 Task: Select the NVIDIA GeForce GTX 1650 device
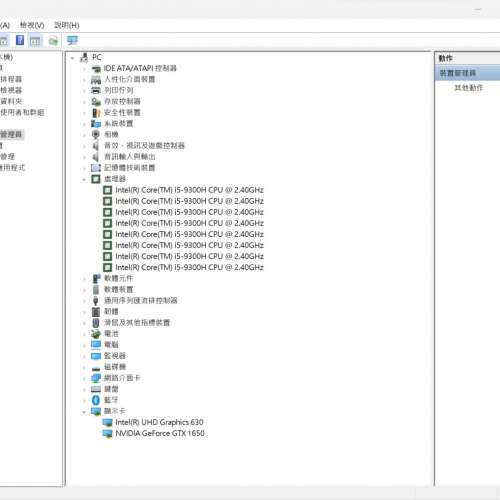(x=160, y=433)
